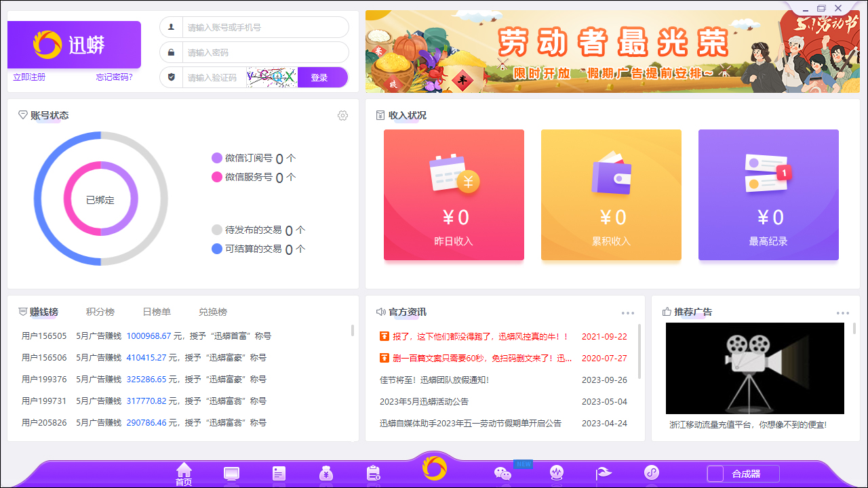Open the 首页 home icon in bottom navigation
The height and width of the screenshot is (488, 868).
click(x=184, y=472)
